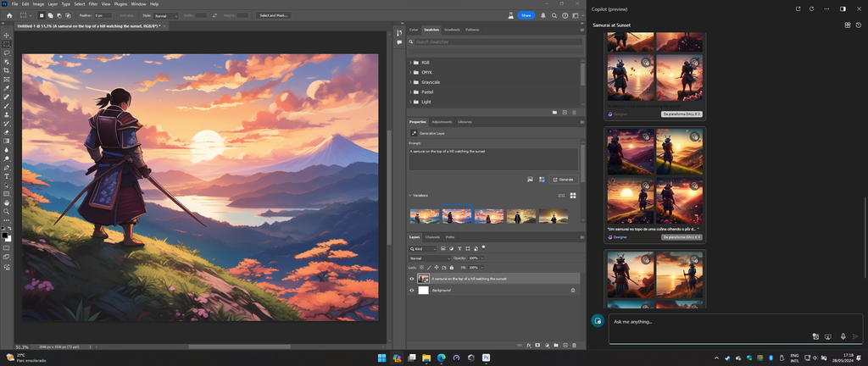Expand the CMYK swatch folder

410,72
